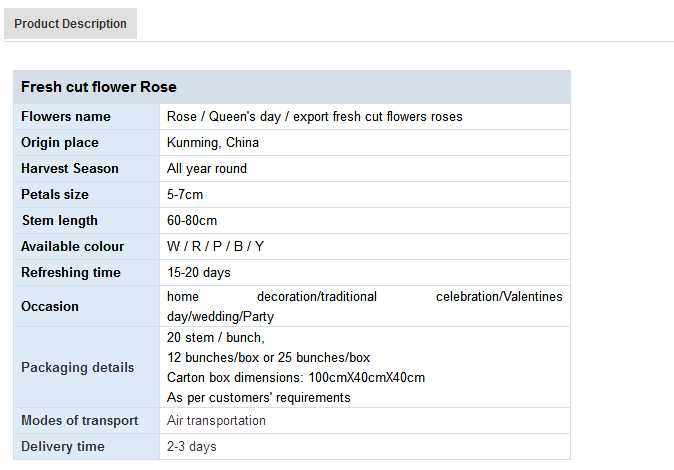This screenshot has width=674, height=470.
Task: Select the 'Petals size' label cell
Action: pyautogui.click(x=55, y=195)
